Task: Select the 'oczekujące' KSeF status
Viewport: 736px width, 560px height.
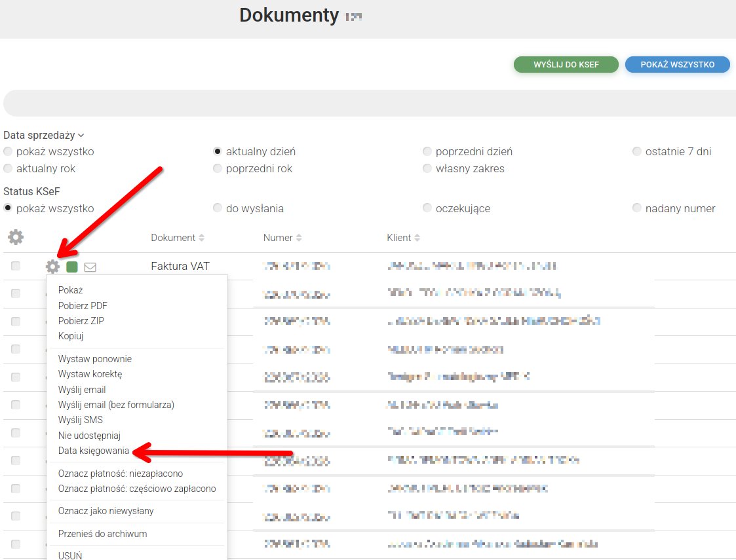Action: [x=427, y=208]
